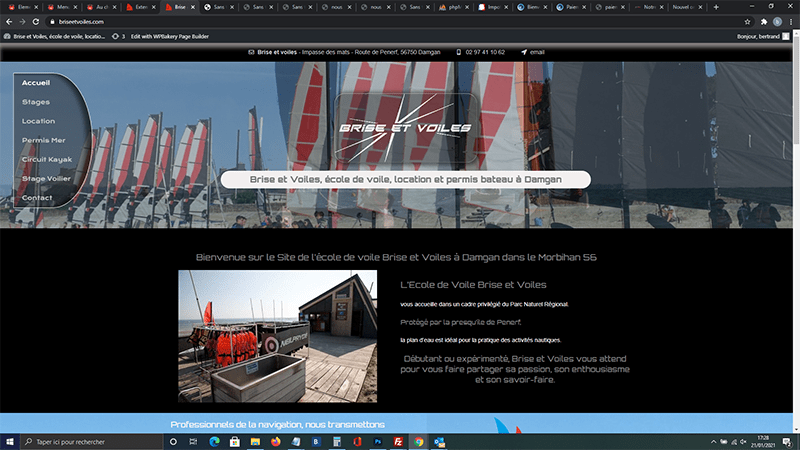This screenshot has height=450, width=800.
Task: Click Edit with WPBakery Page Builder
Action: [168, 36]
